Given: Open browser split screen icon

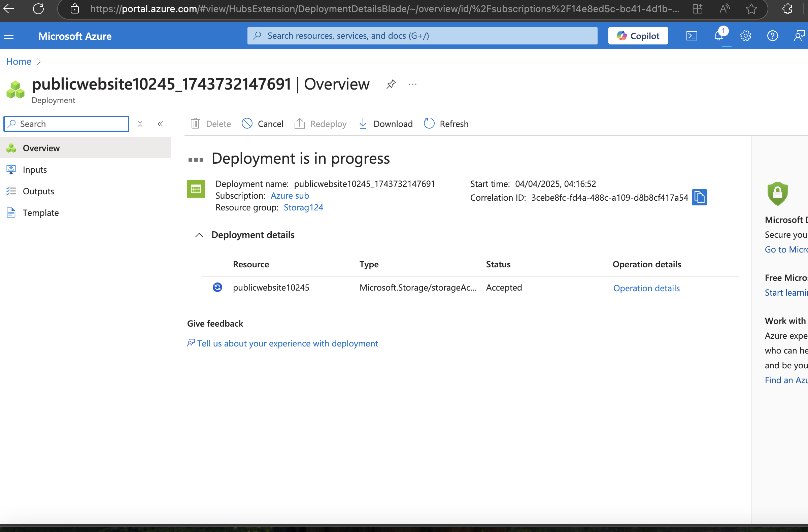Looking at the screenshot, I should click(697, 9).
